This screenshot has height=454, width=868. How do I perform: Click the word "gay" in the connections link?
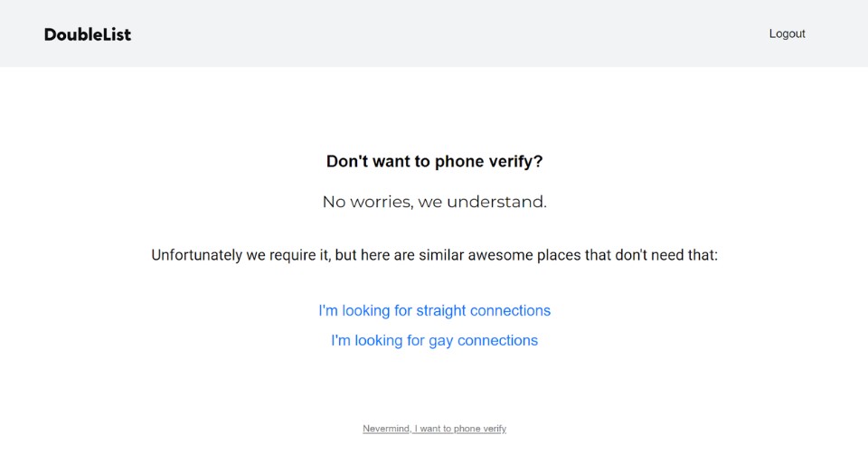(x=439, y=341)
